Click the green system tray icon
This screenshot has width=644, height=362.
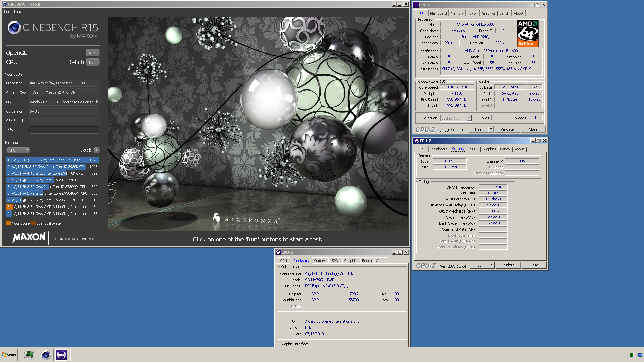click(631, 355)
